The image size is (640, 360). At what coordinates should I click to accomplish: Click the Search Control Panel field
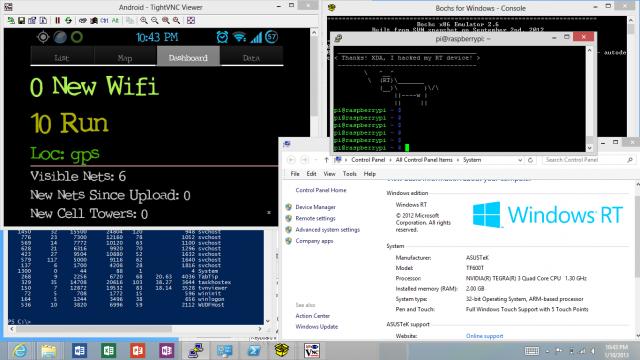pyautogui.click(x=589, y=160)
